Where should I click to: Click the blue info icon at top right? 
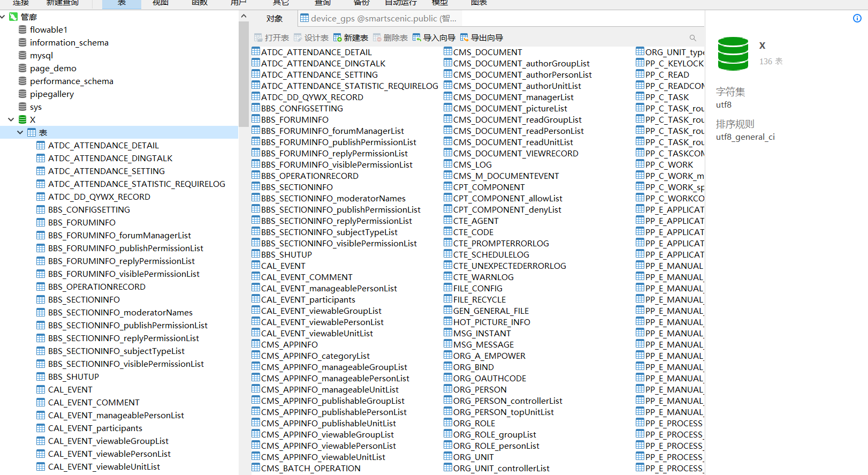tap(857, 18)
